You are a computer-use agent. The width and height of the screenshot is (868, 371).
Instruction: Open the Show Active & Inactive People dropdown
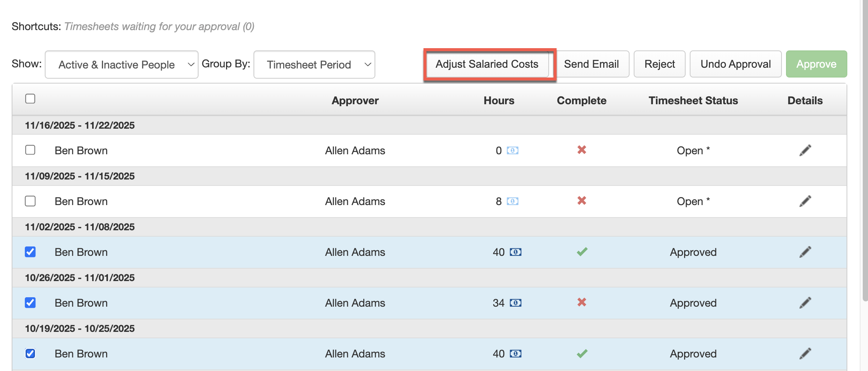121,65
